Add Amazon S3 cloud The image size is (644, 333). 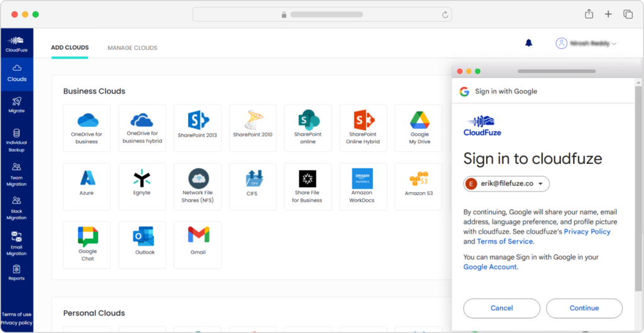pyautogui.click(x=418, y=187)
